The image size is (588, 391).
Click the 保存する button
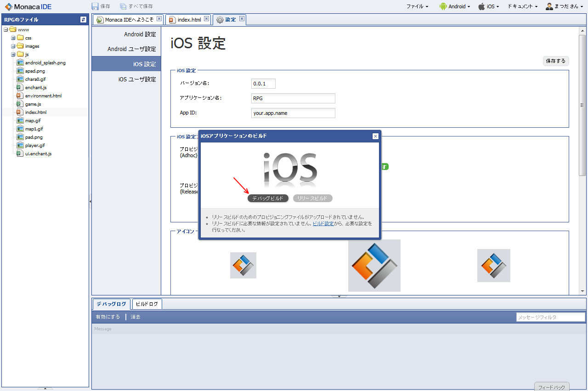point(556,61)
